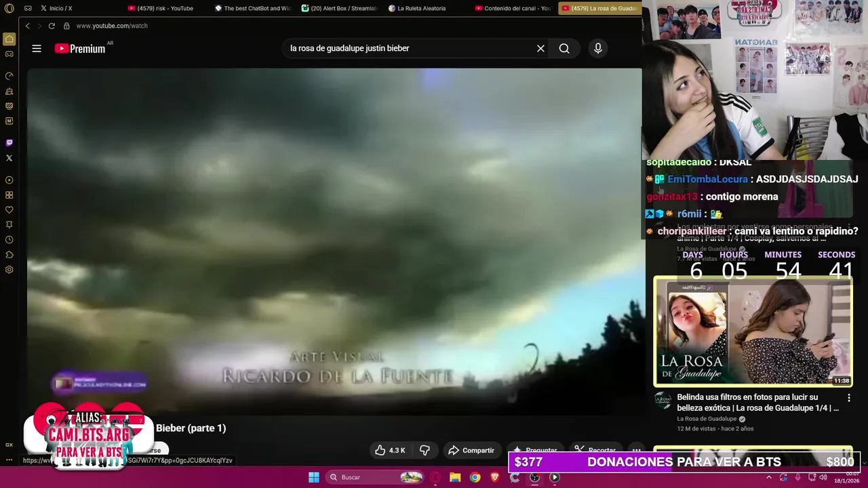This screenshot has height=488, width=868.
Task: Click the Preguntar ask button
Action: [x=535, y=450]
